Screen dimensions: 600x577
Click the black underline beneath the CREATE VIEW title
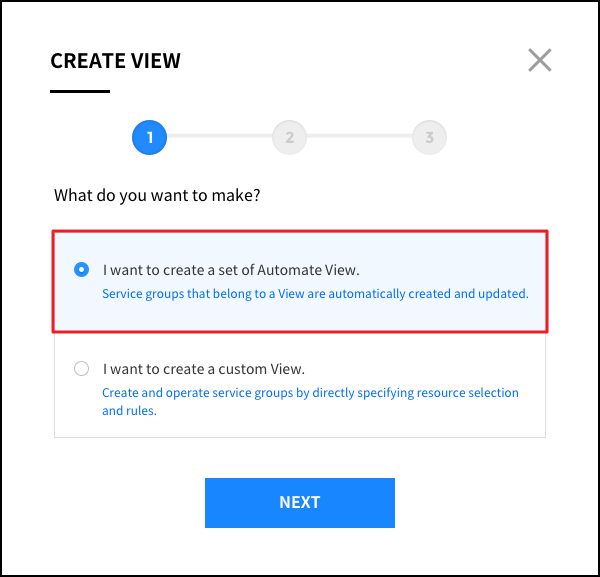pyautogui.click(x=80, y=91)
